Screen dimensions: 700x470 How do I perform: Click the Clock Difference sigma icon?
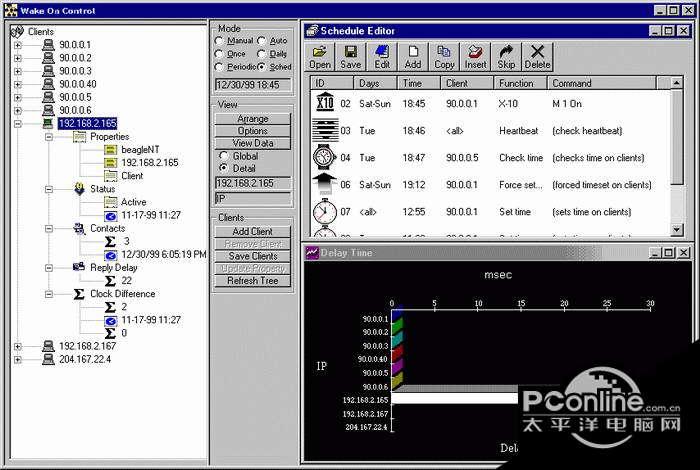coord(79,294)
